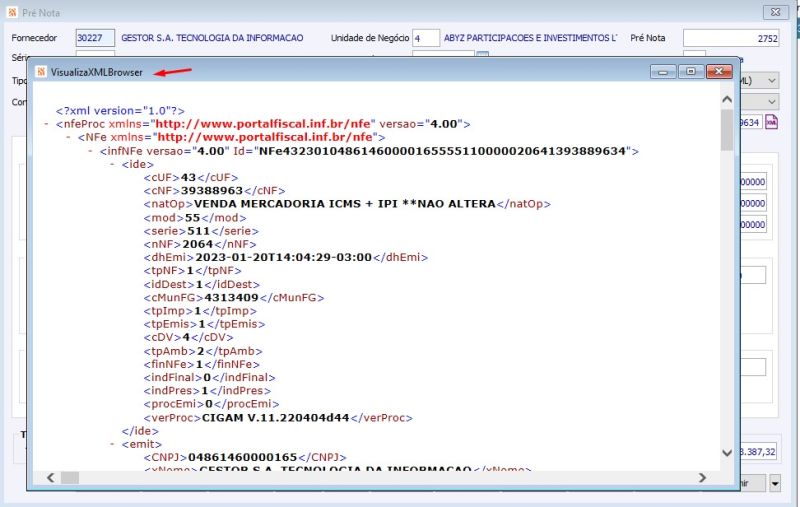Click the Fornecedor code field 30227
The image size is (800, 507).
95,38
